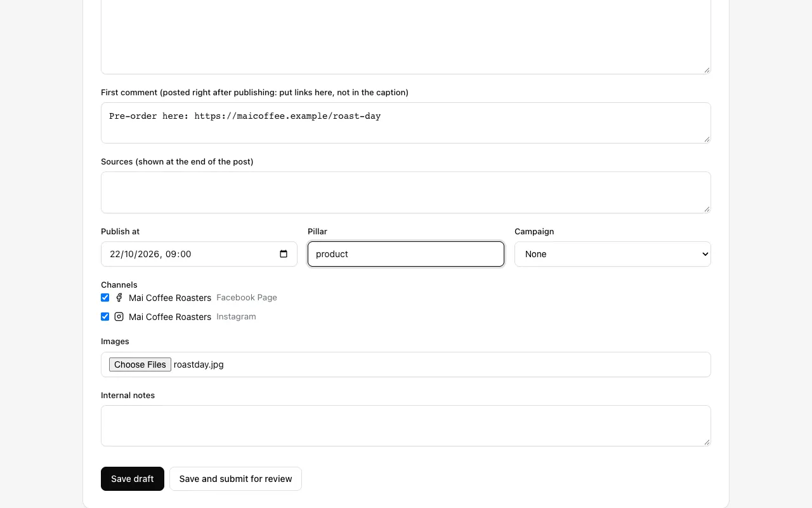Screen dimensions: 812x508
Task: Open the Campaign dropdown
Action: (x=613, y=254)
